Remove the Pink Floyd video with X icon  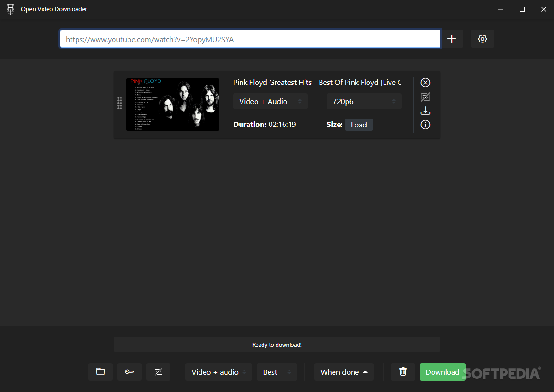[426, 83]
